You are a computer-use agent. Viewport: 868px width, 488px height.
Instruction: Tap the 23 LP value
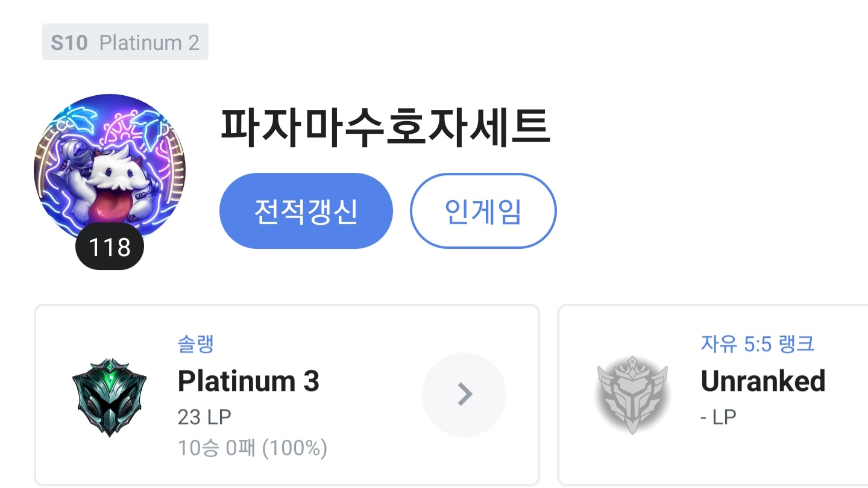click(204, 417)
